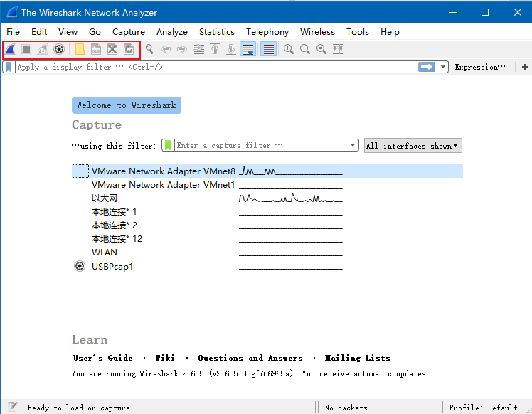Screen dimensions: 532x414
Task: Toggle packet colorization rules icon
Action: 268,49
